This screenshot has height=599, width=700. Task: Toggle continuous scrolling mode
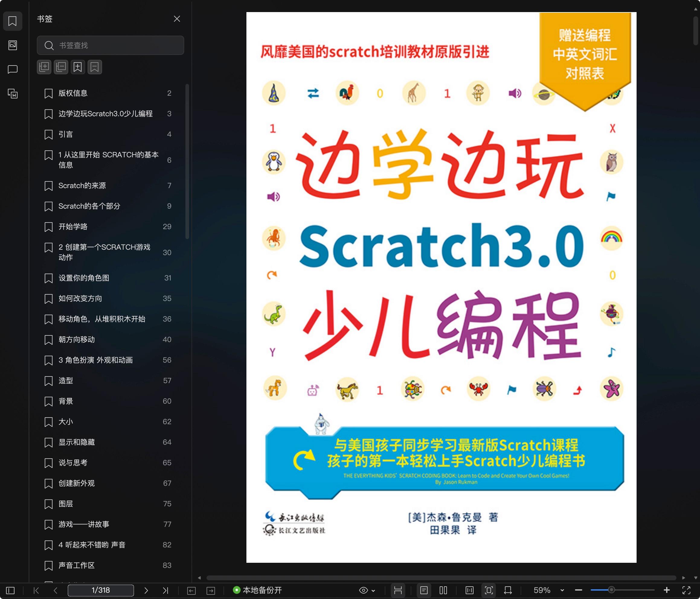click(x=398, y=590)
